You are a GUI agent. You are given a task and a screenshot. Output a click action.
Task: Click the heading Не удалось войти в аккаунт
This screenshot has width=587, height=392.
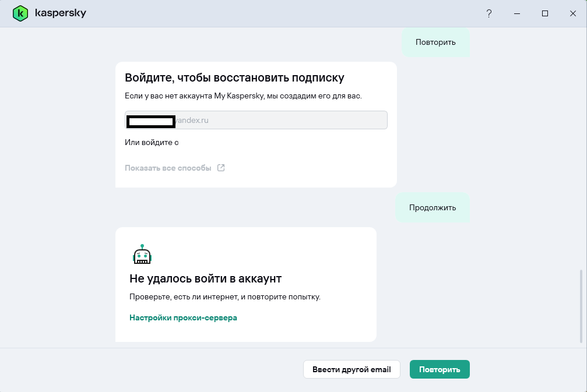pyautogui.click(x=206, y=278)
